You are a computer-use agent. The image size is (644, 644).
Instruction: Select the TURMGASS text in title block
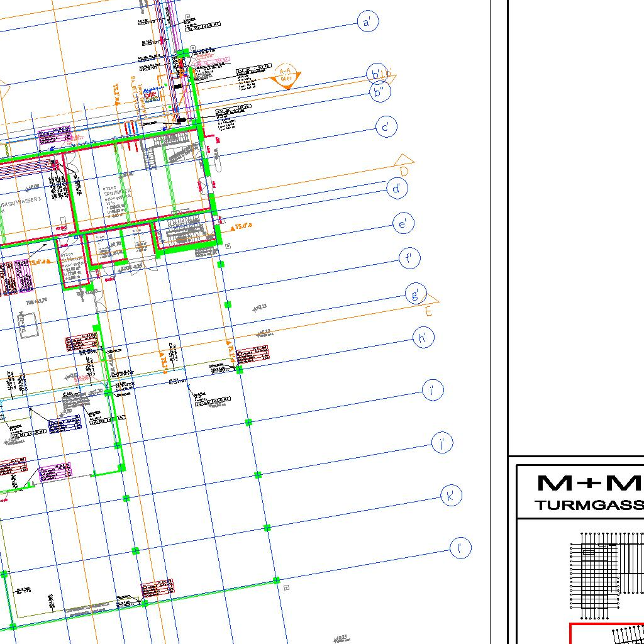(589, 505)
